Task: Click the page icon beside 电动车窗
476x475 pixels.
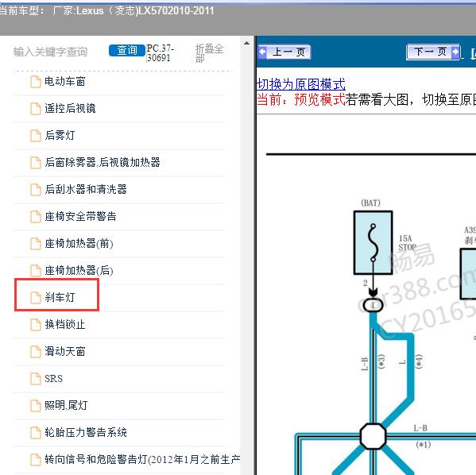Action: pyautogui.click(x=36, y=82)
